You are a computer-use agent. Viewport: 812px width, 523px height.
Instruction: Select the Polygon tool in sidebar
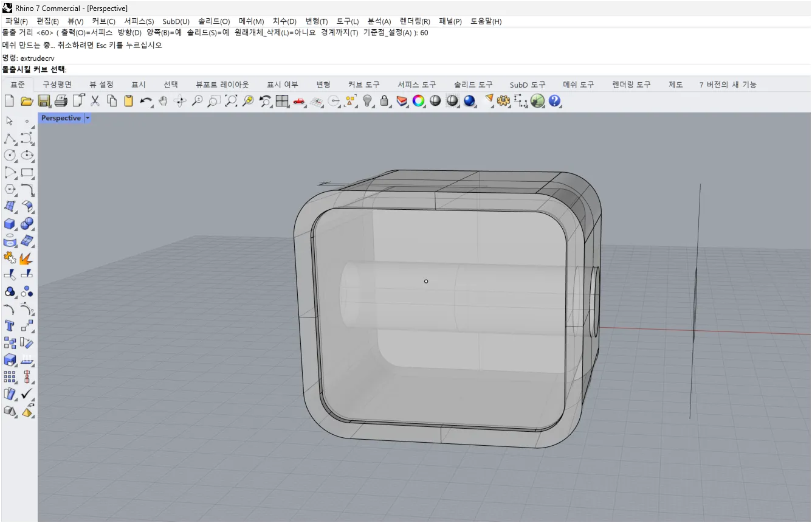pos(10,189)
